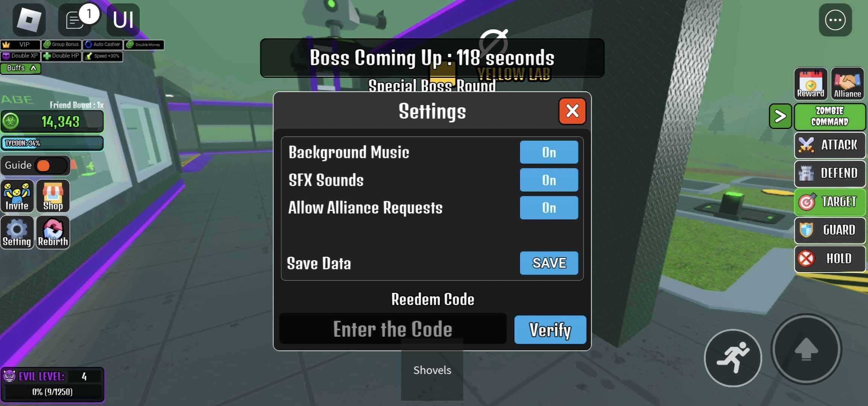Toggle Background Music on/off
This screenshot has width=868, height=406.
(549, 152)
